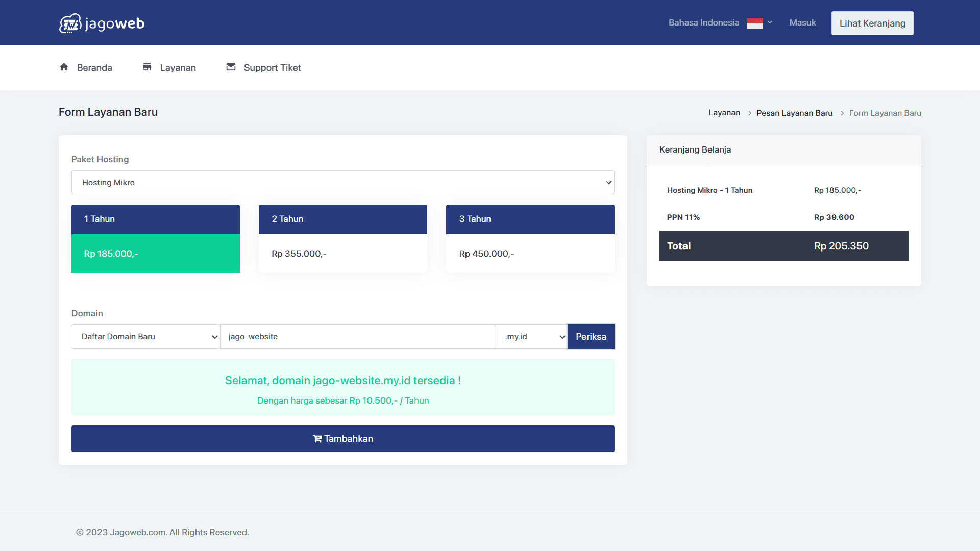Click the Masuk login link
Image resolution: width=980 pixels, height=551 pixels.
(x=802, y=22)
